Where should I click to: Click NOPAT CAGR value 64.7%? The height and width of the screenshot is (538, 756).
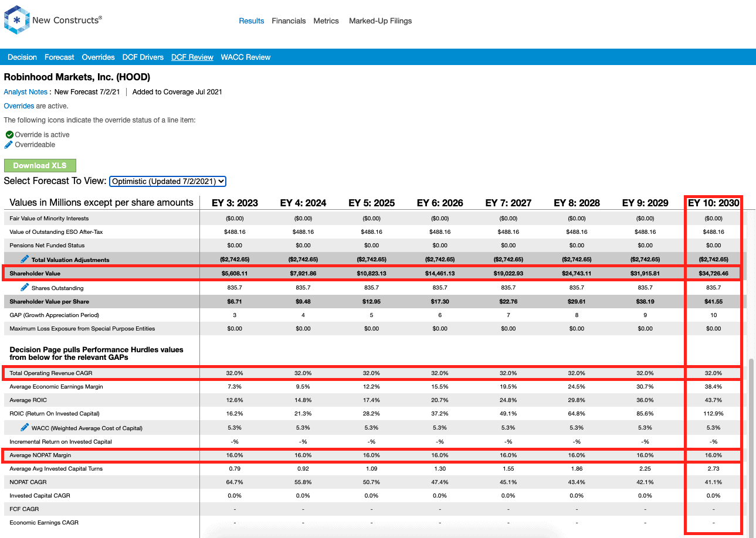[235, 482]
